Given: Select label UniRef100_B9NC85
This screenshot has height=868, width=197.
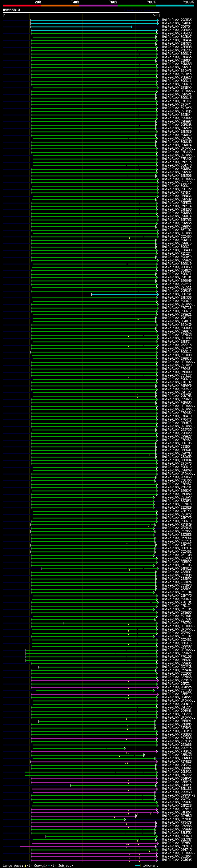Looking at the screenshot, I should click(176, 64).
